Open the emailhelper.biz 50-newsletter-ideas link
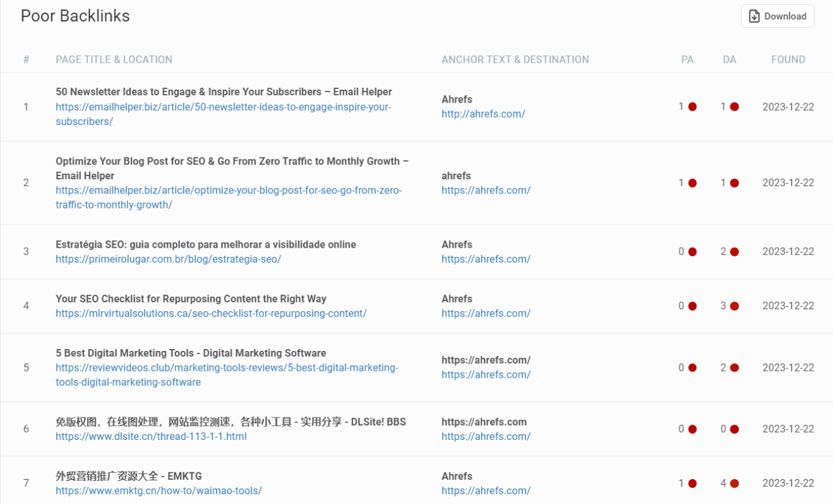Image resolution: width=833 pixels, height=504 pixels. click(x=224, y=114)
